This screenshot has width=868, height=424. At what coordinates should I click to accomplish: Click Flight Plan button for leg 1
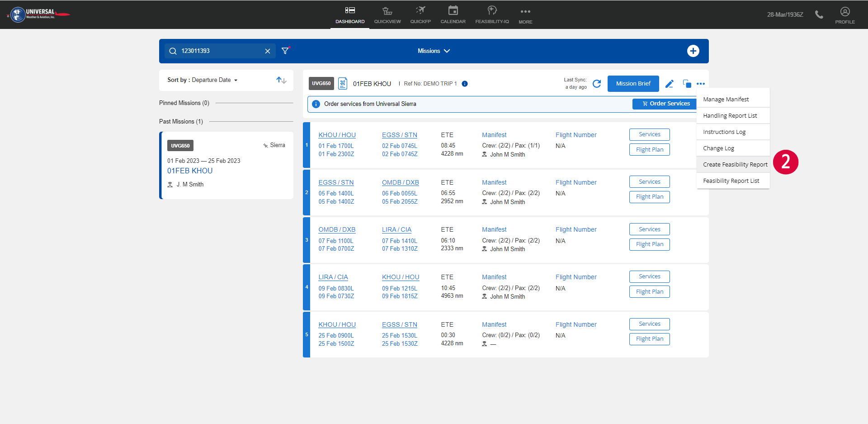[650, 150]
